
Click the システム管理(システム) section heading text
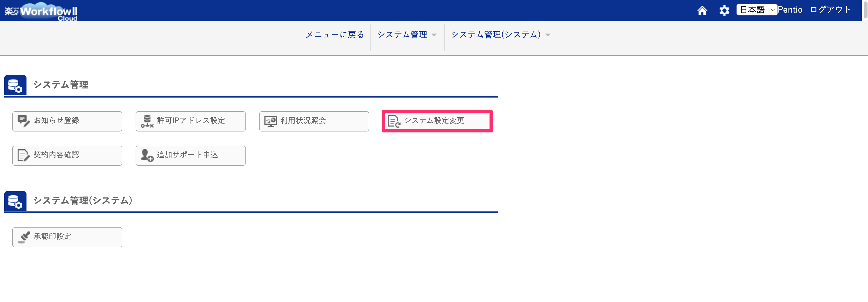click(83, 201)
